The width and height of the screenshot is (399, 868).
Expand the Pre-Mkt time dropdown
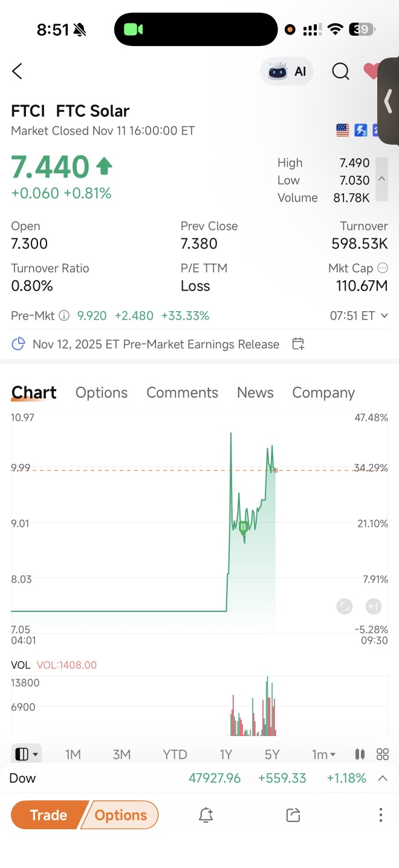pos(384,315)
